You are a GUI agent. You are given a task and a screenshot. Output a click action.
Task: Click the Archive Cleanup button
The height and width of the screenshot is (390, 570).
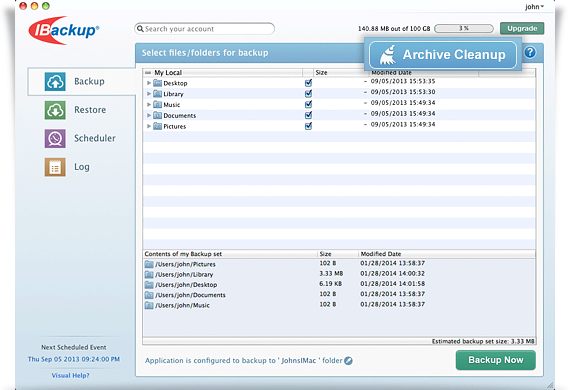coord(443,55)
